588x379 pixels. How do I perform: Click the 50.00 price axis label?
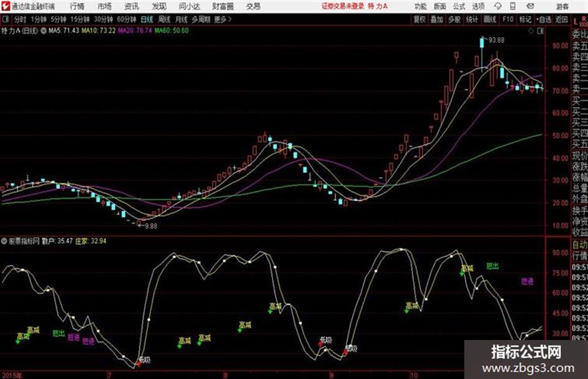[560, 136]
